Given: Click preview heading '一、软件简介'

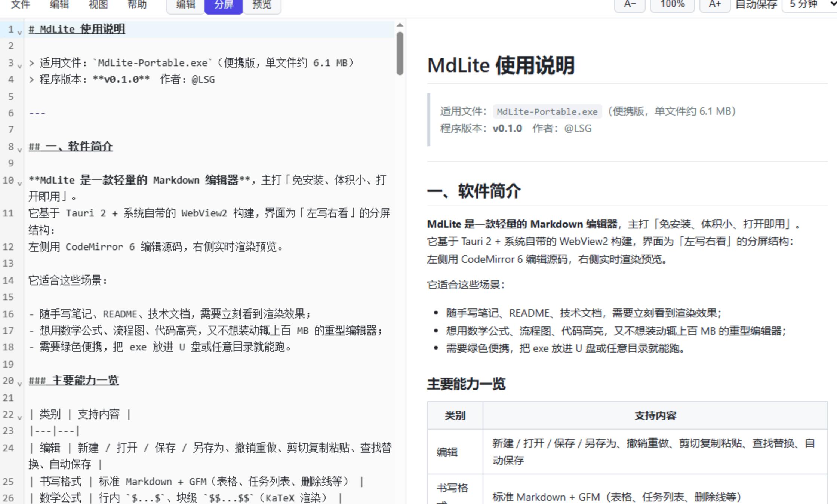Looking at the screenshot, I should (474, 191).
